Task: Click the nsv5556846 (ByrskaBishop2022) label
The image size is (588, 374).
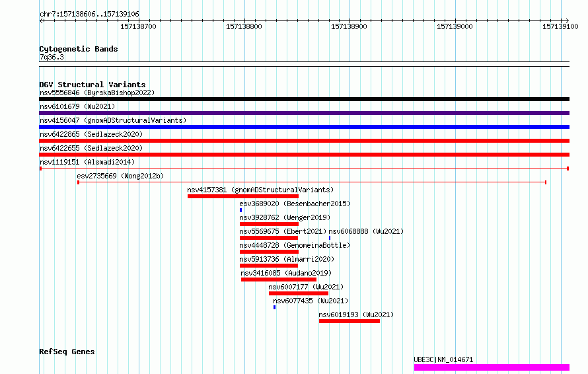Action: (97, 93)
